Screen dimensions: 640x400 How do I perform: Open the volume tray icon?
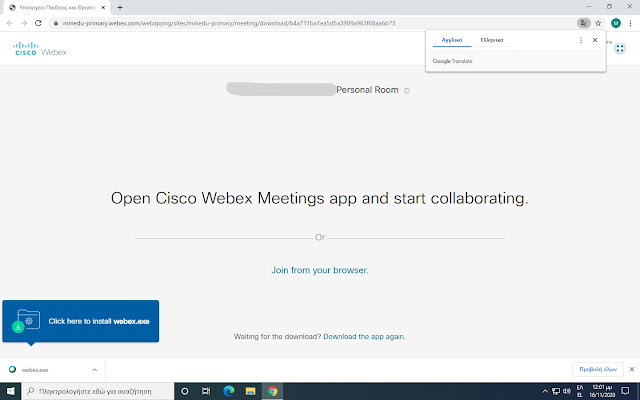567,391
